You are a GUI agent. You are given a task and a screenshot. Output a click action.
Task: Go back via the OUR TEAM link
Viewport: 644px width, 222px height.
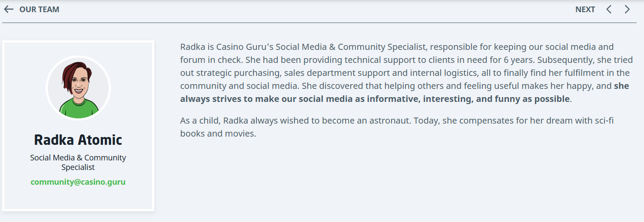click(x=39, y=10)
